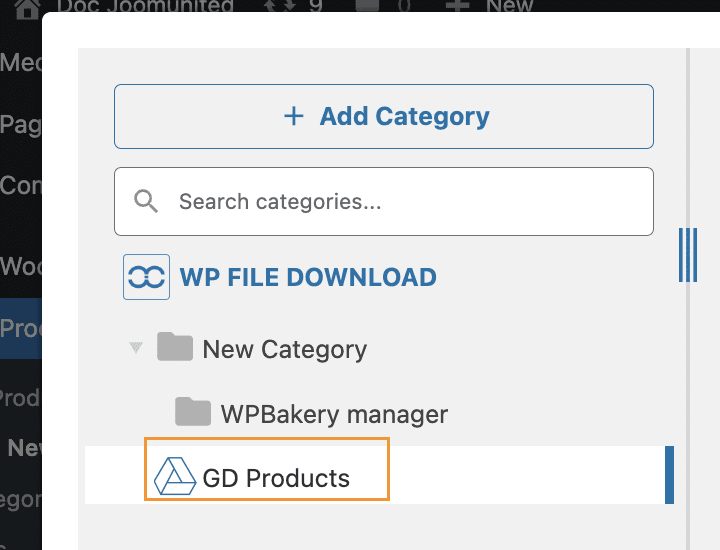Click the panel resize handle with vertical lines
The image size is (720, 550).
tap(687, 254)
